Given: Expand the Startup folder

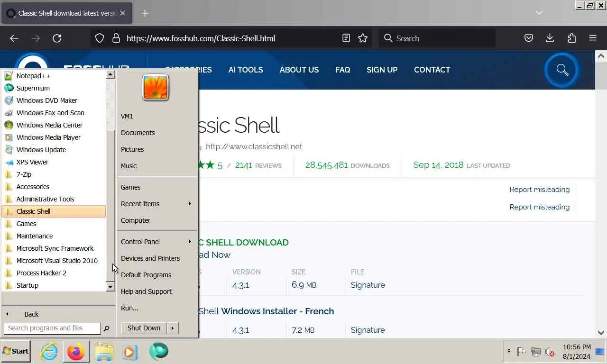Looking at the screenshot, I should [x=54, y=285].
